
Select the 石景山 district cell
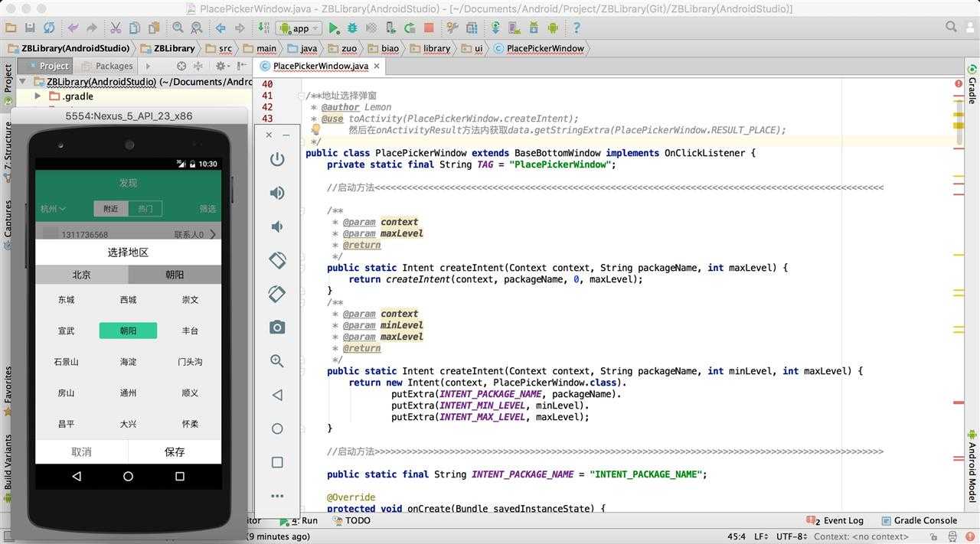coord(67,362)
